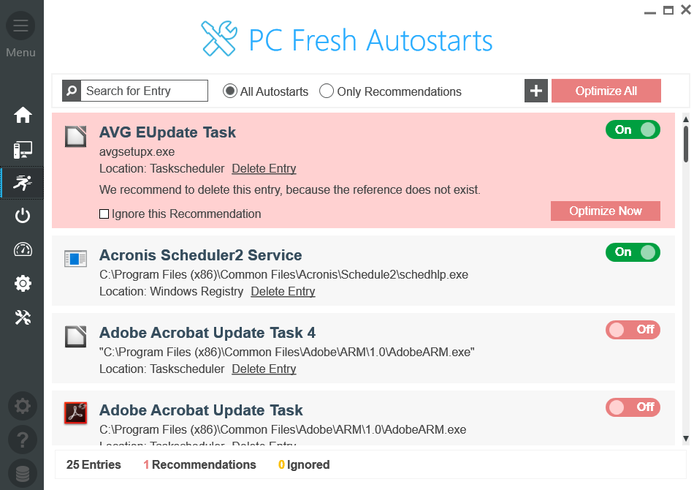Image resolution: width=694 pixels, height=490 pixels.
Task: Click the help question mark icon
Action: [x=22, y=439]
